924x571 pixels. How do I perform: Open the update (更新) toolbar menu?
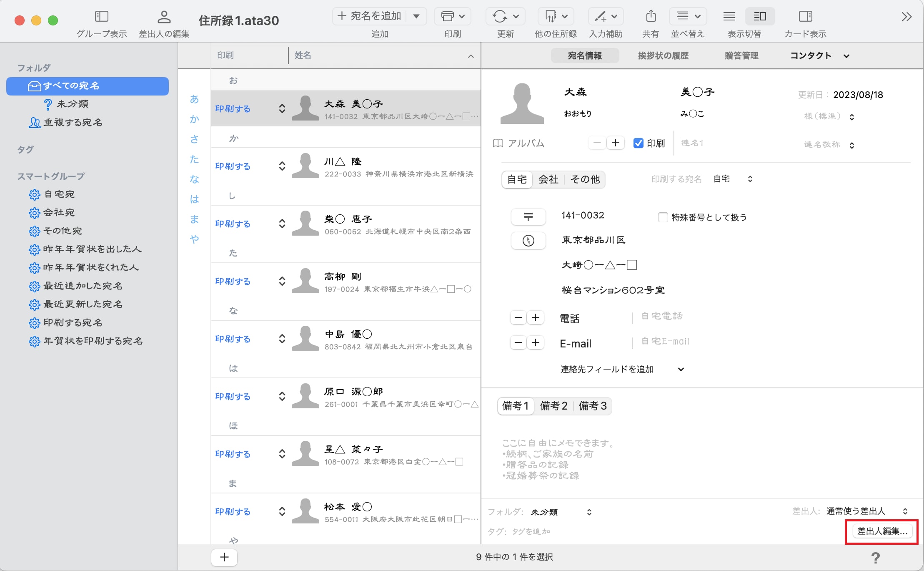tap(506, 16)
